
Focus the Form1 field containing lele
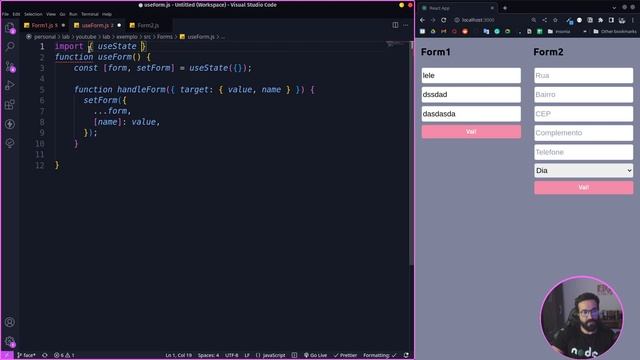pos(471,76)
